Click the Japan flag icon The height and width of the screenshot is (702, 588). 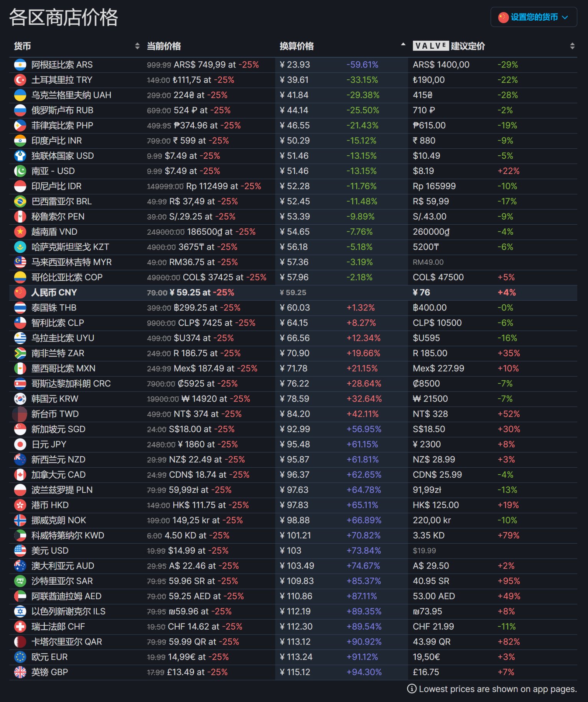20,444
